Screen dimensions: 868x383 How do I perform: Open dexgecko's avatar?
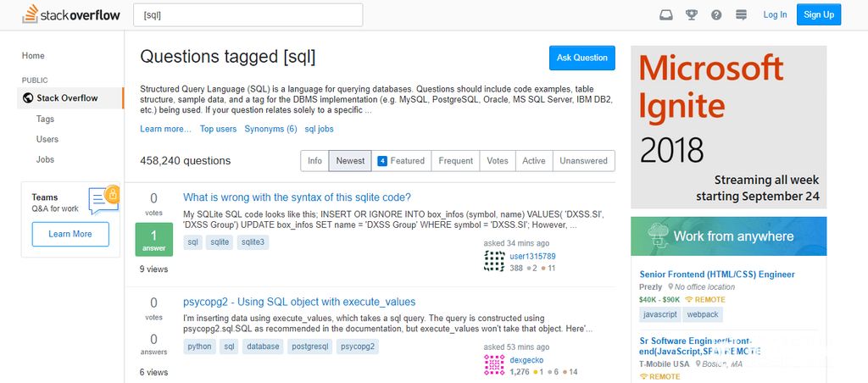point(494,364)
